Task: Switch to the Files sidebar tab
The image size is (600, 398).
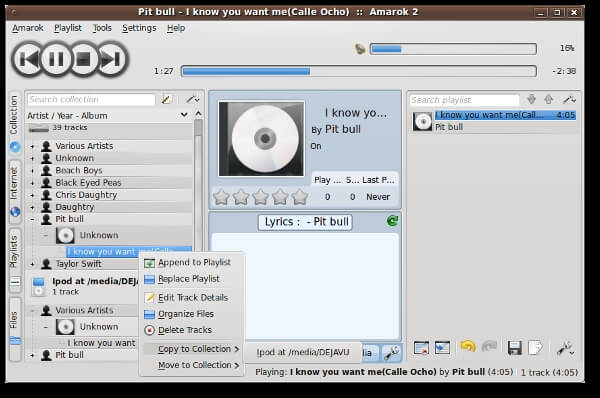Action: click(x=15, y=328)
